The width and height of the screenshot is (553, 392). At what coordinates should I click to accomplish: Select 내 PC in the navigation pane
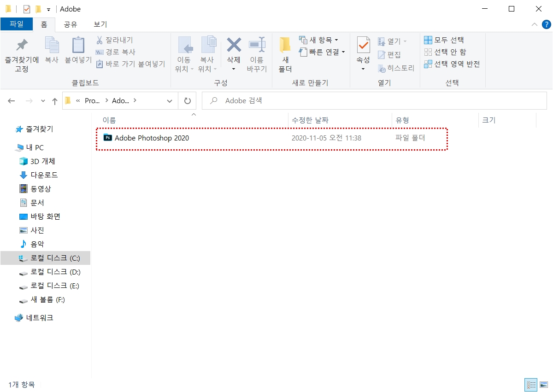30,147
